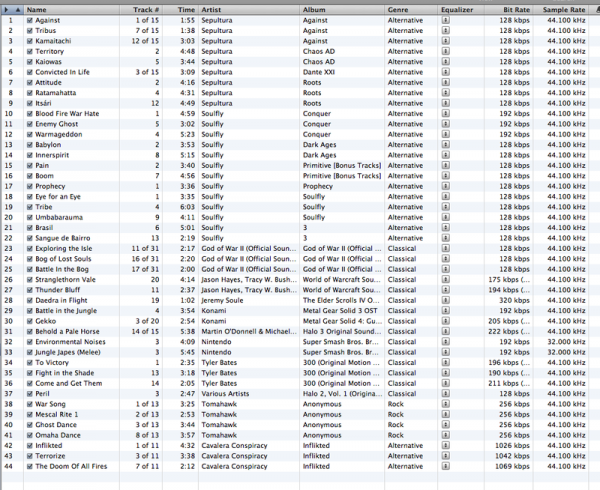
Task: Click equalizer icon for Thunder Bluff row
Action: point(445,261)
